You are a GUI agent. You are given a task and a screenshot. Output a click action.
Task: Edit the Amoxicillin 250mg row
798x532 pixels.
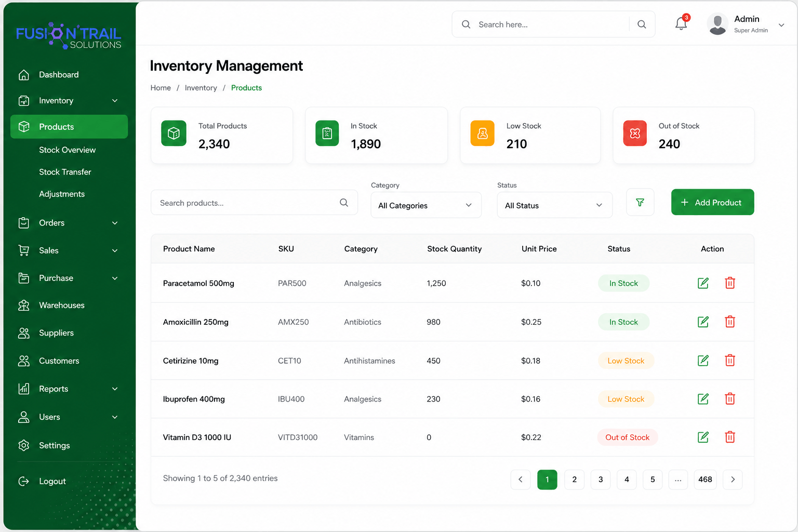click(x=703, y=322)
